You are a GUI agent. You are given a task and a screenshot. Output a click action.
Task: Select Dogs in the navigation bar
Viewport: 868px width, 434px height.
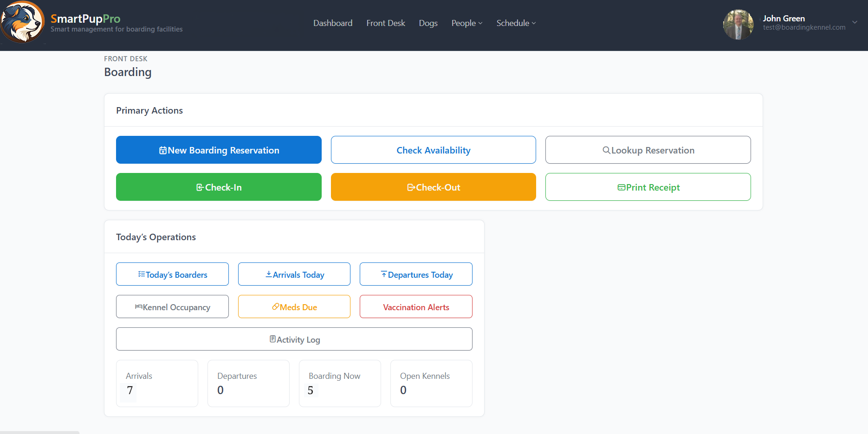point(428,23)
